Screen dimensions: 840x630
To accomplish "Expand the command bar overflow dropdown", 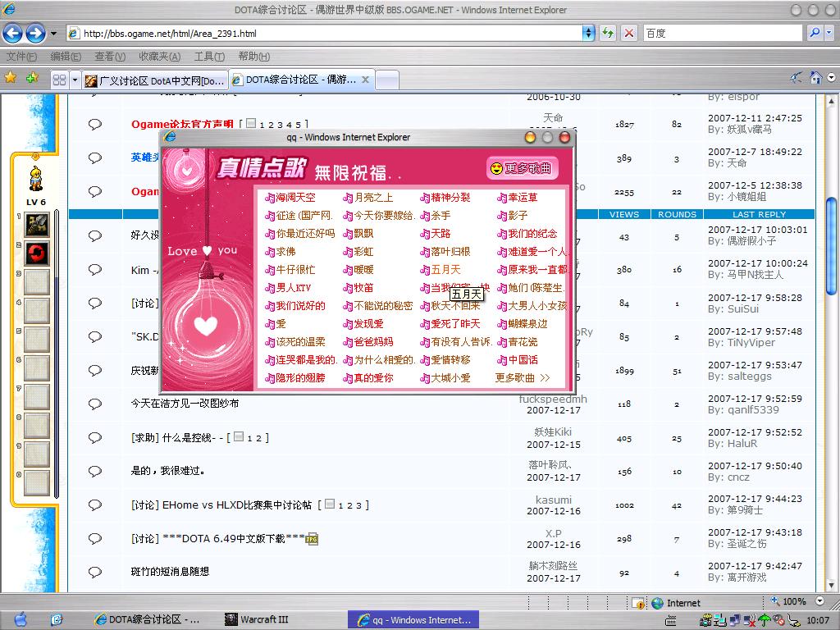I will click(831, 78).
